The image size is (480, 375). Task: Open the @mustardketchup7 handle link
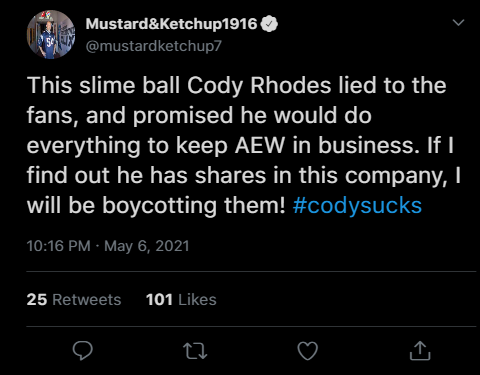[x=154, y=46]
